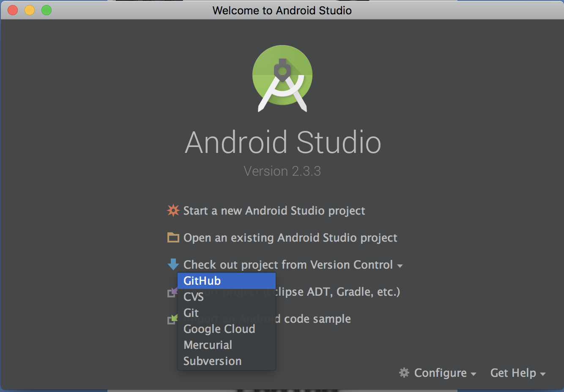Choose Git from the version control list
The height and width of the screenshot is (392, 564).
pyautogui.click(x=191, y=313)
